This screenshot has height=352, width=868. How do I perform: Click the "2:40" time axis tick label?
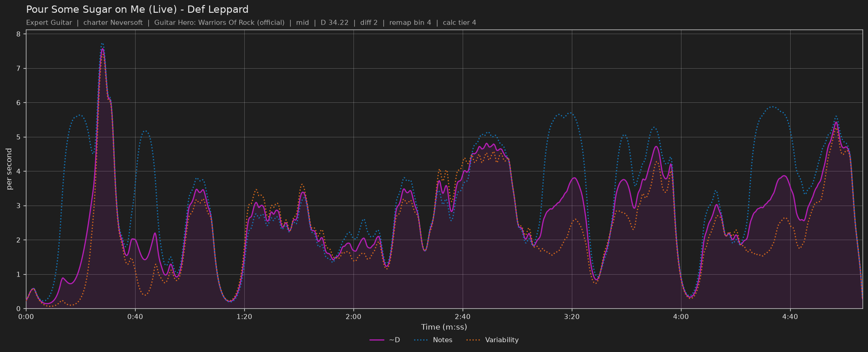[x=463, y=317]
